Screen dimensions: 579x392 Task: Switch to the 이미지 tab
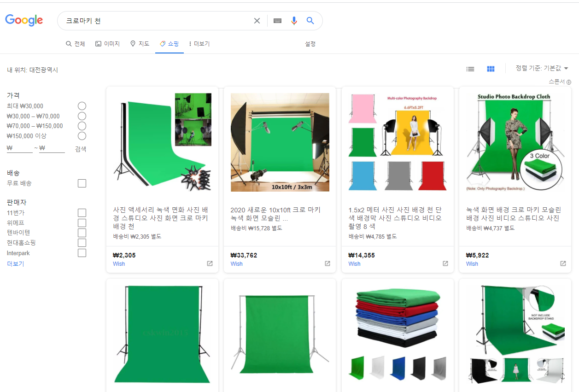tap(107, 44)
